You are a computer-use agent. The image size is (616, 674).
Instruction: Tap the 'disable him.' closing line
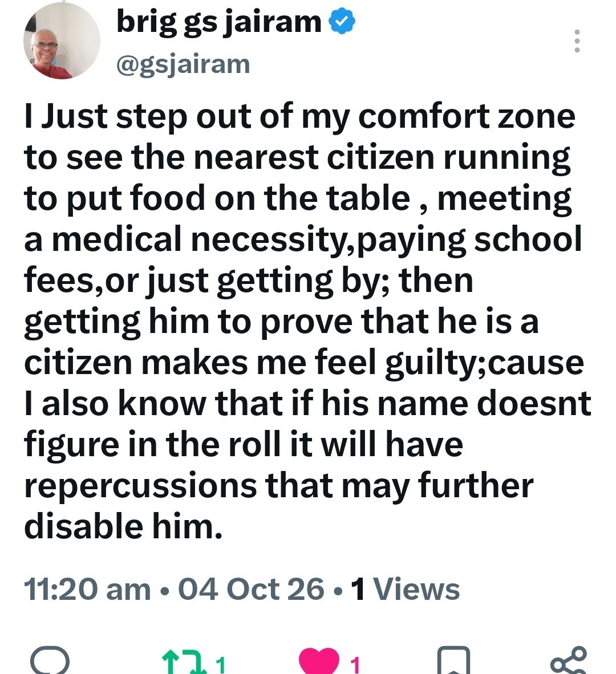pyautogui.click(x=123, y=526)
